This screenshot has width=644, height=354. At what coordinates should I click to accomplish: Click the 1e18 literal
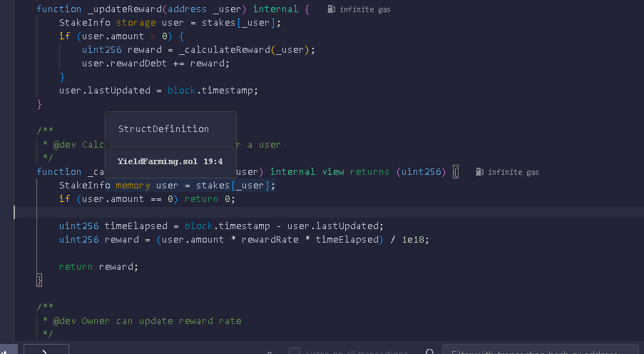(412, 240)
